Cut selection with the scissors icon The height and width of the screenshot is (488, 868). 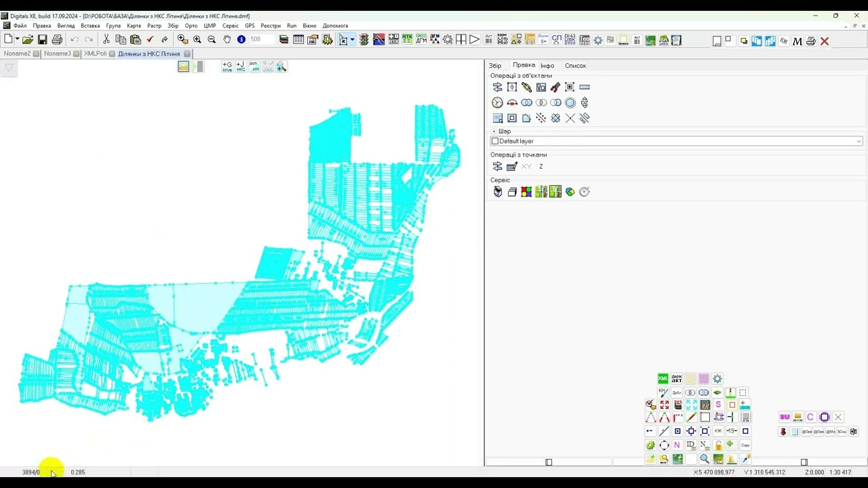(106, 40)
